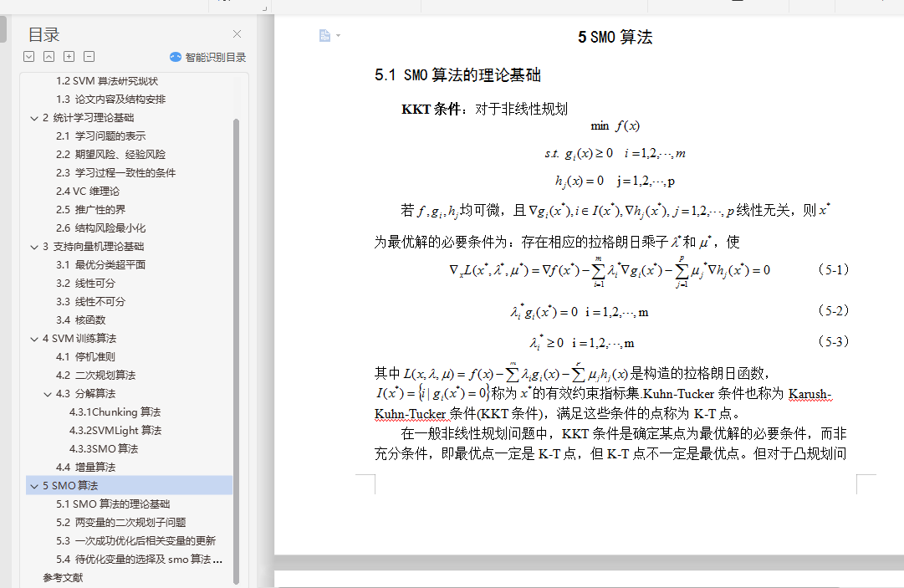Click the minus icon to demote outline level

[x=89, y=57]
